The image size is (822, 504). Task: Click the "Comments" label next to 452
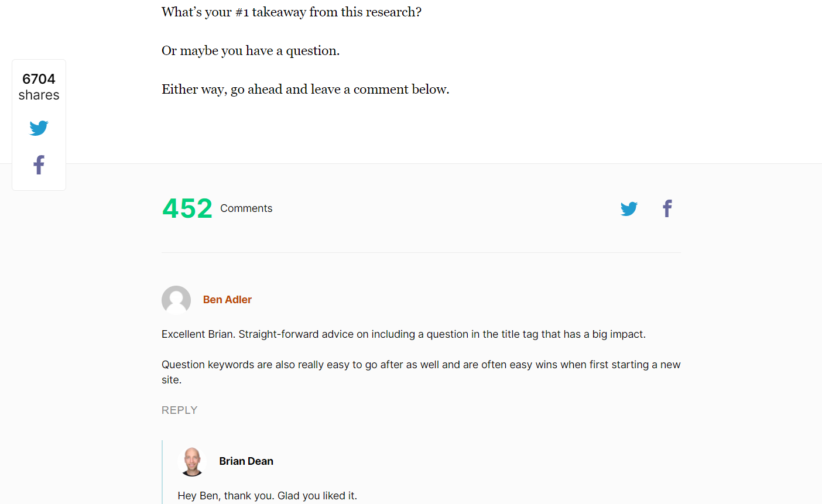246,208
